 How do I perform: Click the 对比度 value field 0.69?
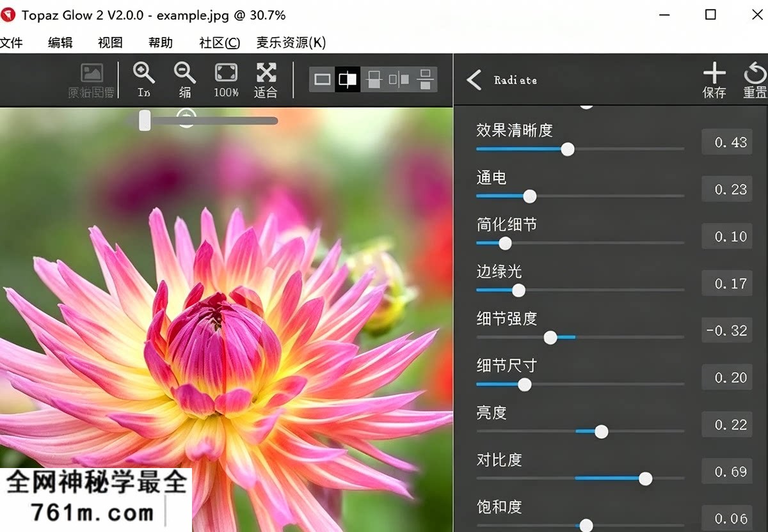pyautogui.click(x=726, y=471)
